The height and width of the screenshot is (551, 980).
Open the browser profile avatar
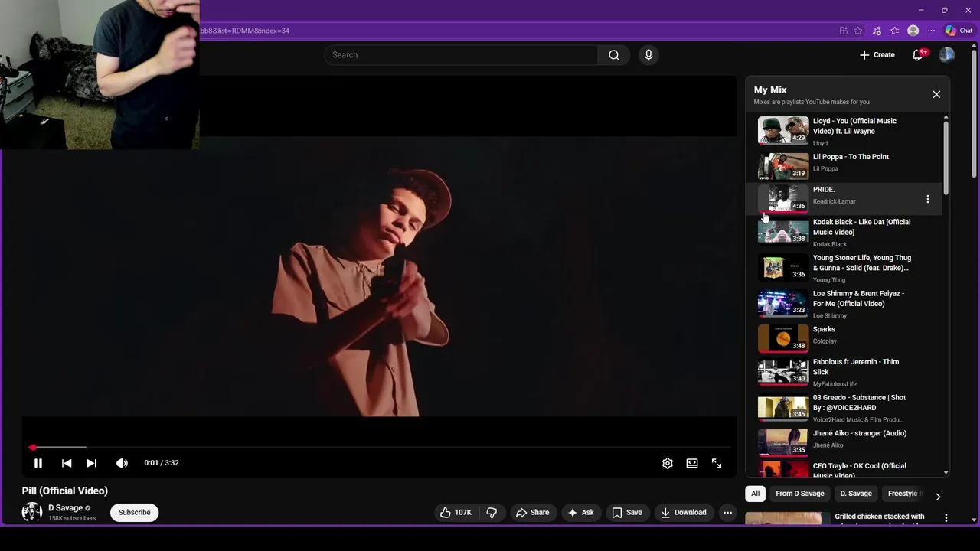pos(913,31)
